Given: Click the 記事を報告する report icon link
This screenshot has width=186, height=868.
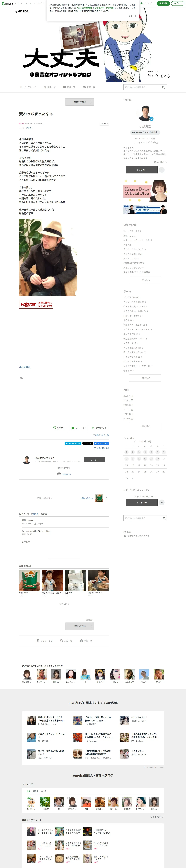Looking at the screenshot, I should pos(101,448).
